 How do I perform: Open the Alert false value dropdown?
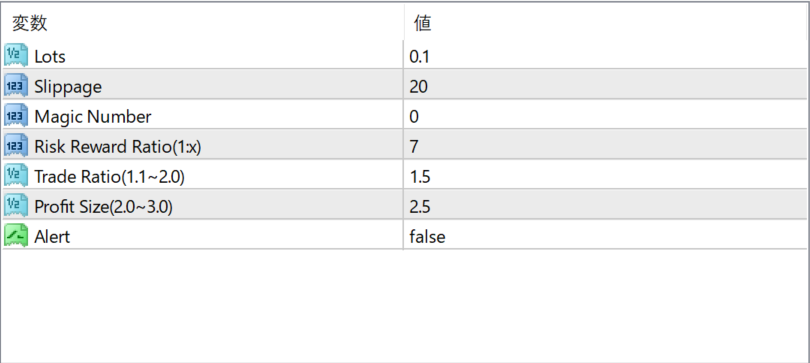click(x=605, y=236)
